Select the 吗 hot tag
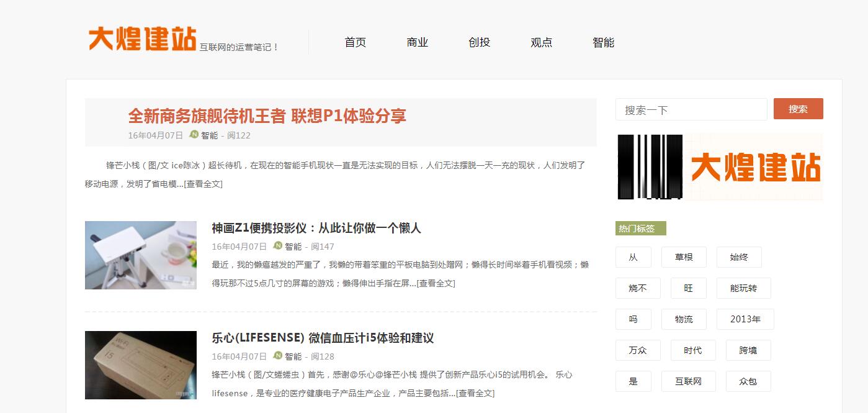This screenshot has width=868, height=413. pos(633,319)
